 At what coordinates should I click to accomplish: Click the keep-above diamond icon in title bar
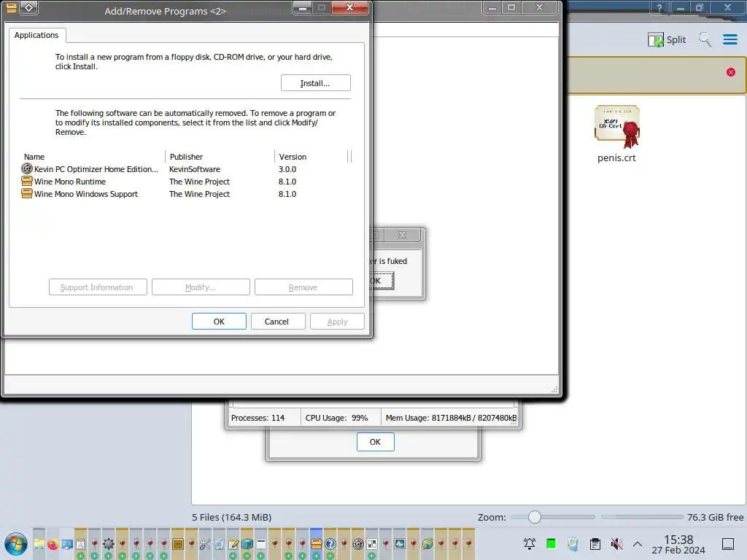tap(28, 7)
